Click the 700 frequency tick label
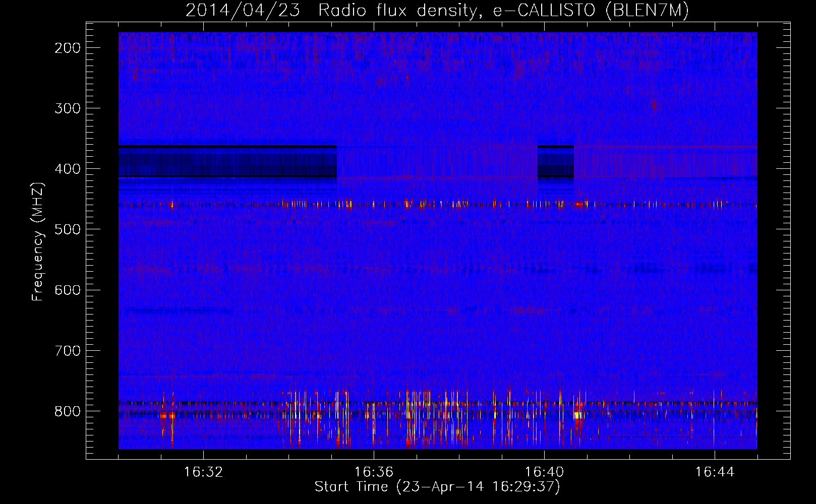816x504 pixels. [68, 350]
